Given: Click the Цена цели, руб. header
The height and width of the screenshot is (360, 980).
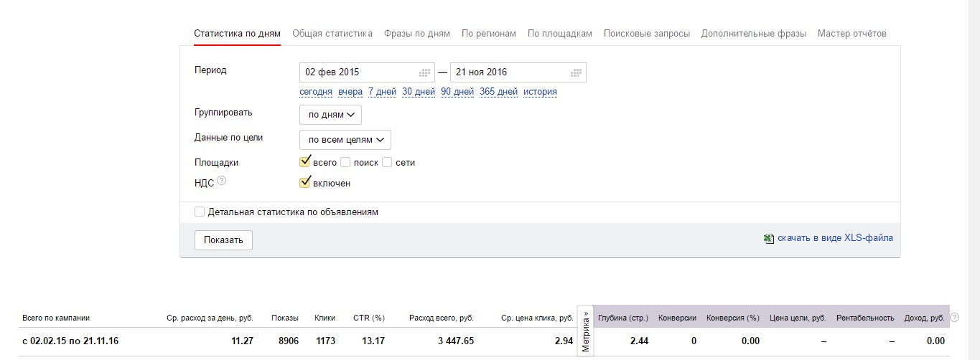Looking at the screenshot, I should click(x=798, y=318).
